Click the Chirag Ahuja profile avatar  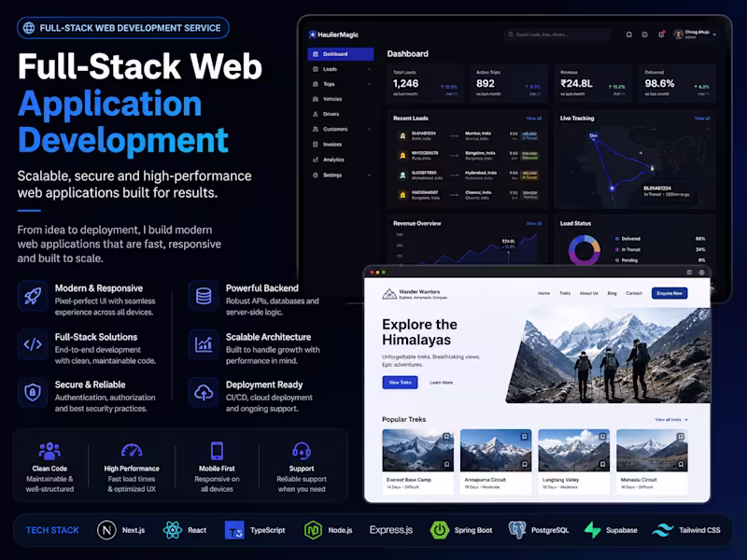679,35
